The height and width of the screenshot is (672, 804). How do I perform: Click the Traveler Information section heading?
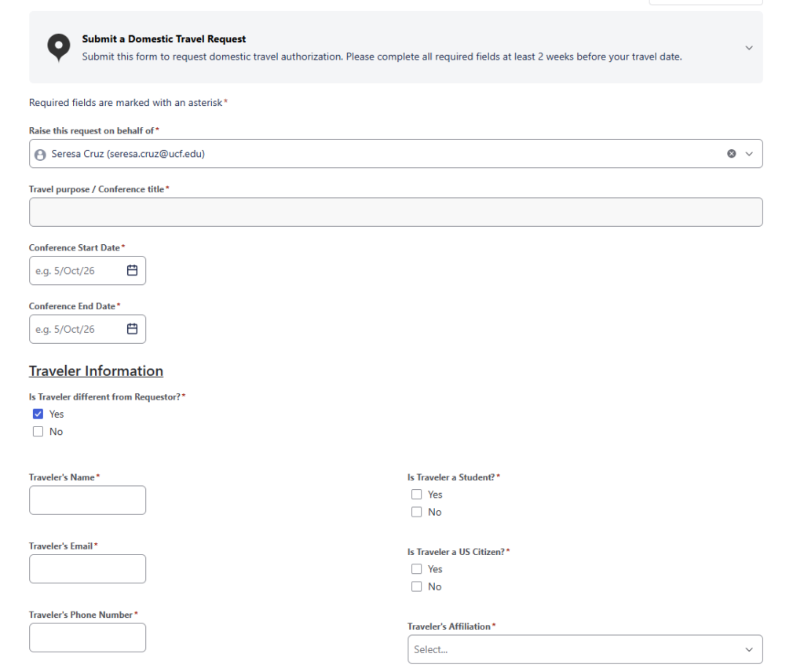click(96, 371)
